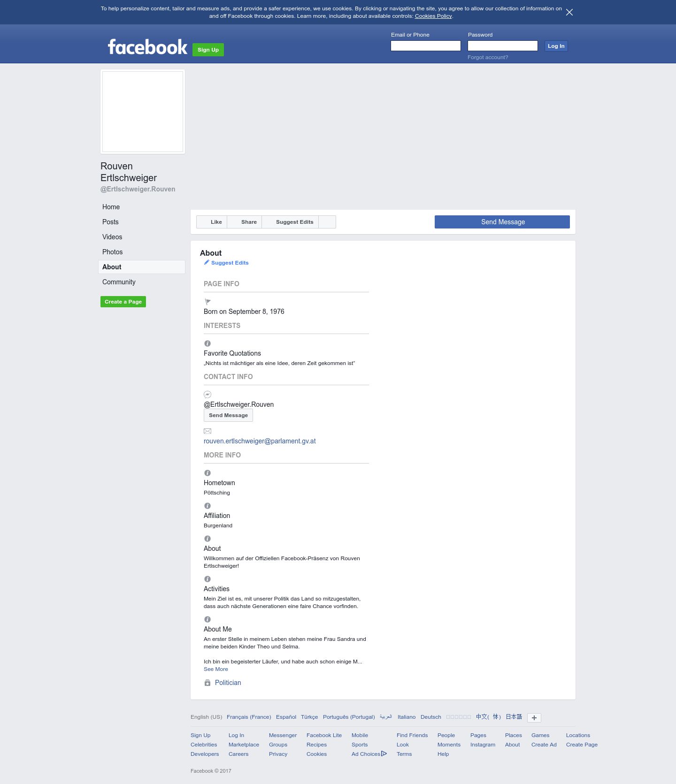
Task: Share the page
Action: point(245,222)
